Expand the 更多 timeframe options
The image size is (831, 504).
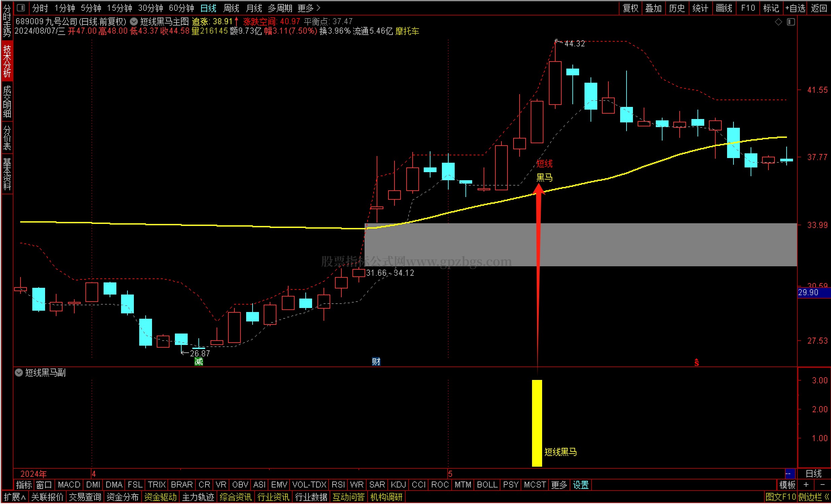click(x=309, y=8)
